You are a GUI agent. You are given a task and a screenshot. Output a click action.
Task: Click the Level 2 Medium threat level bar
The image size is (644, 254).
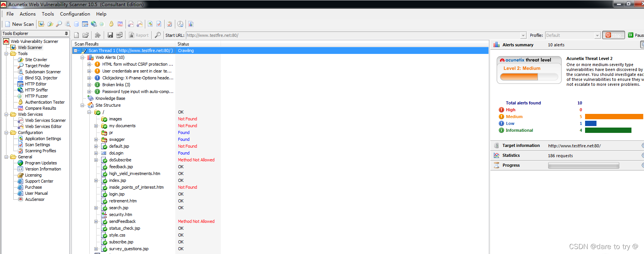click(x=529, y=77)
